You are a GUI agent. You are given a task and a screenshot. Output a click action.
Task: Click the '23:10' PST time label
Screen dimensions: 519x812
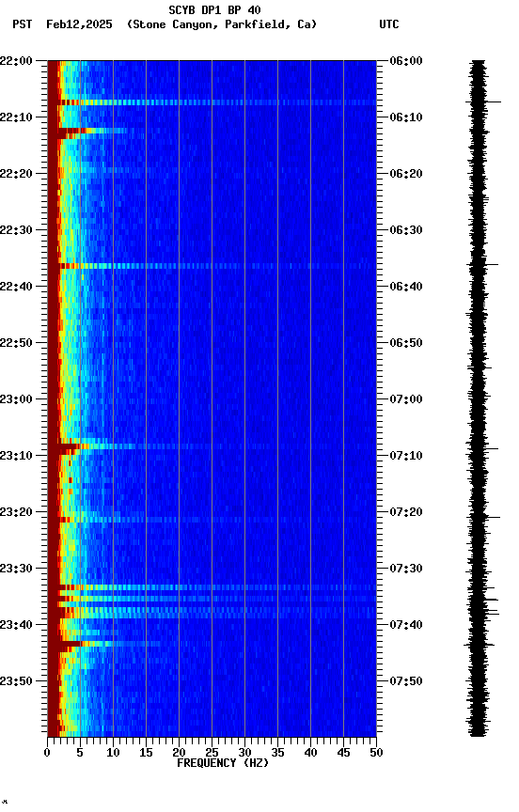tap(16, 456)
